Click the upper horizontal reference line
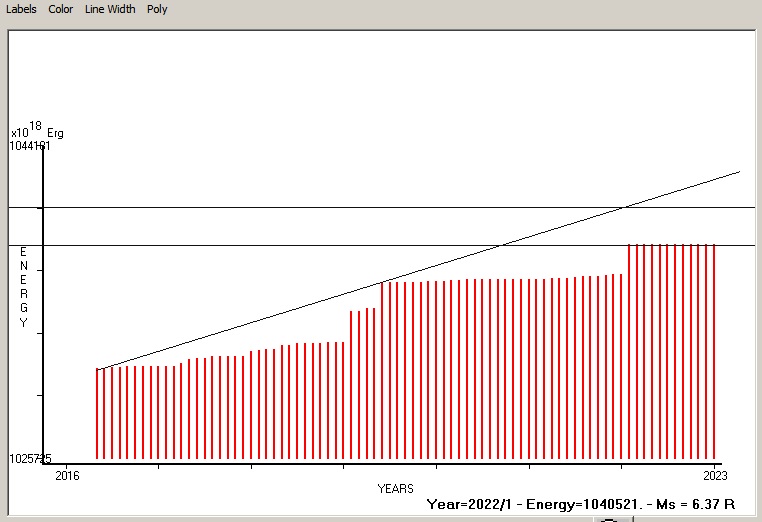The image size is (762, 522). point(300,208)
